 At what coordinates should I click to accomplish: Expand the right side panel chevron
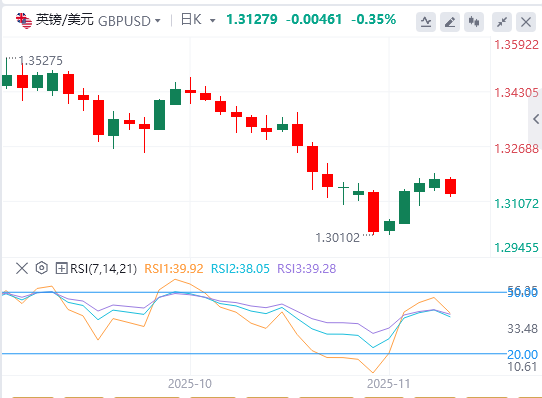[535, 119]
